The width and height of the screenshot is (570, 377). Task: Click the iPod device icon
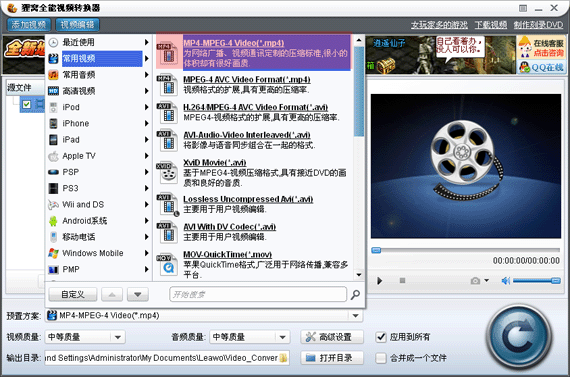[x=53, y=107]
